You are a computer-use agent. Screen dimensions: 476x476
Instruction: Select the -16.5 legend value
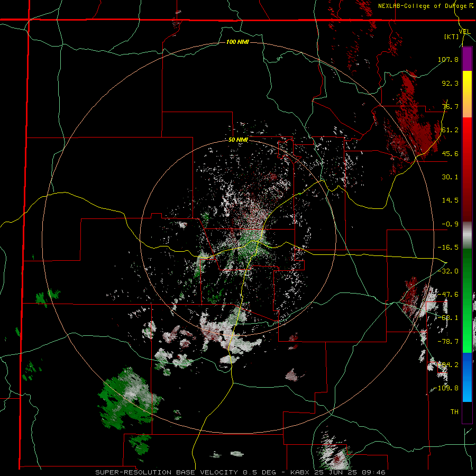448,248
